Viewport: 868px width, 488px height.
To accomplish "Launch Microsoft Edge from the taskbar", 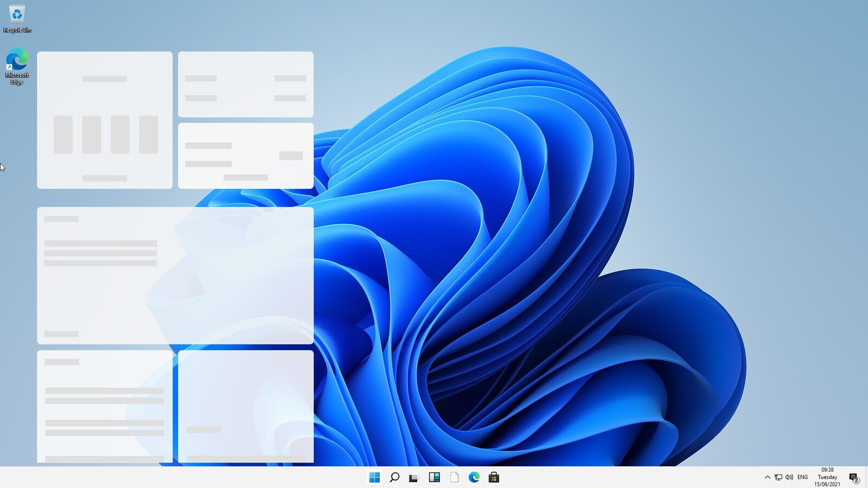I will (x=474, y=477).
